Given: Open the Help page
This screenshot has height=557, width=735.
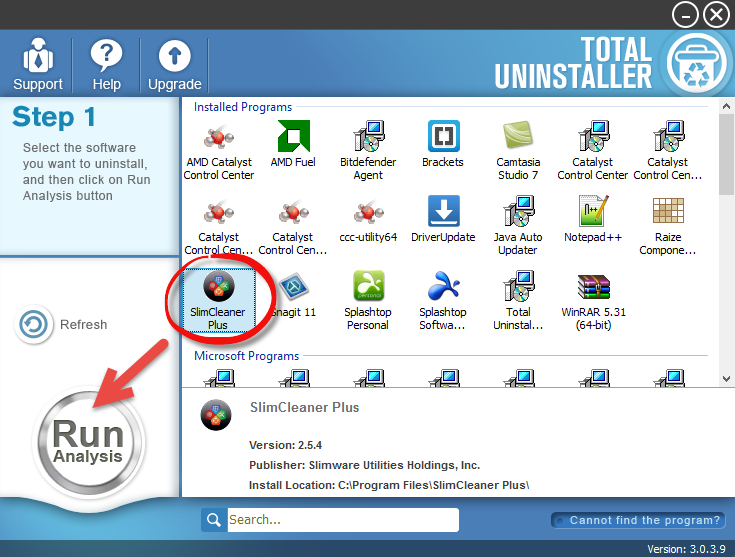Looking at the screenshot, I should (106, 64).
